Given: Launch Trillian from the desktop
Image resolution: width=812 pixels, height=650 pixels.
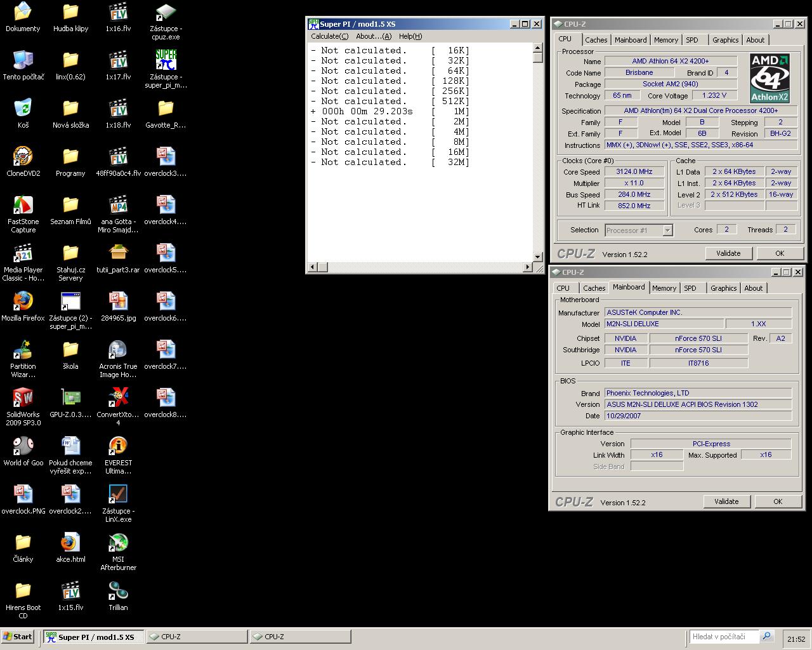Looking at the screenshot, I should (x=118, y=597).
